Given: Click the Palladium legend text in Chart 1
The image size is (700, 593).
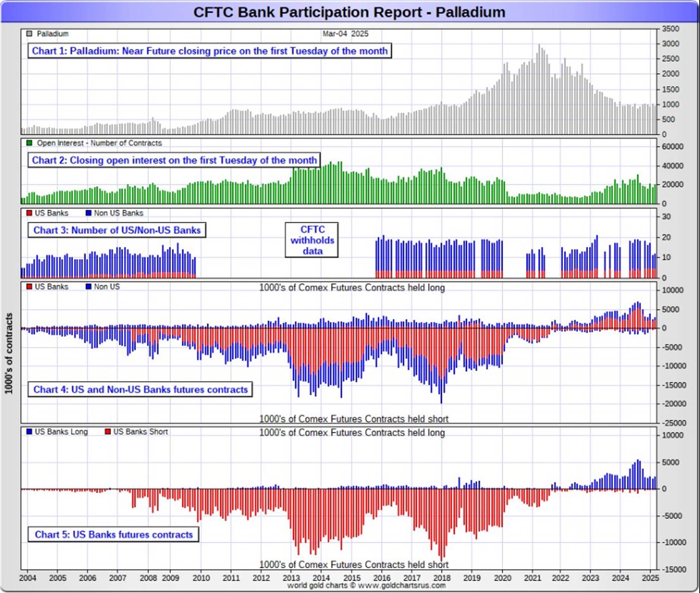Looking at the screenshot, I should (53, 33).
